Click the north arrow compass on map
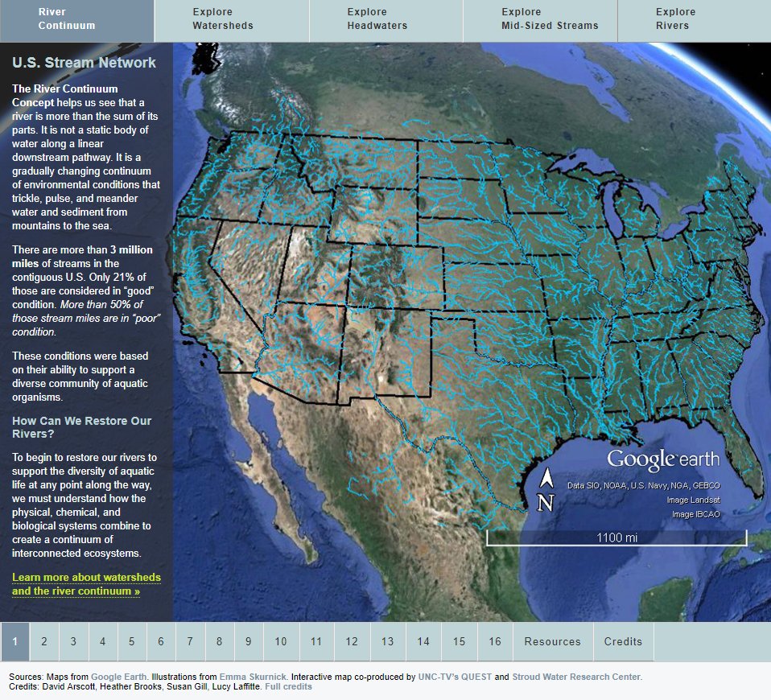 tap(546, 490)
